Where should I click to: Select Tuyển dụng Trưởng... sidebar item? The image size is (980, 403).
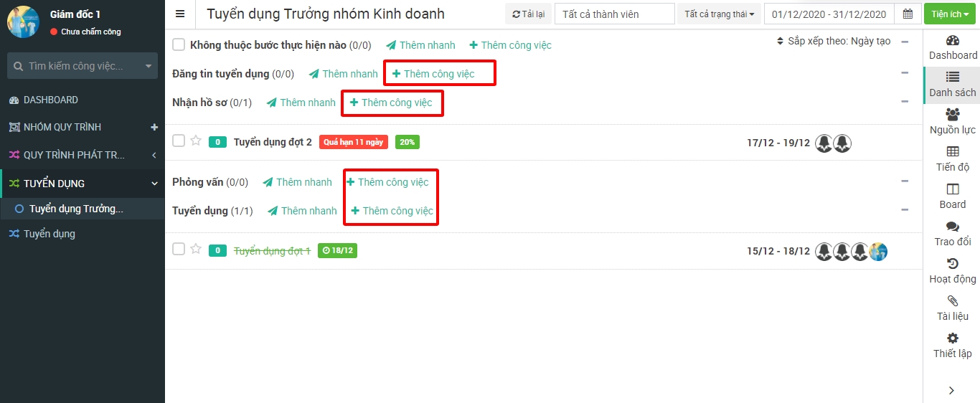tap(76, 209)
